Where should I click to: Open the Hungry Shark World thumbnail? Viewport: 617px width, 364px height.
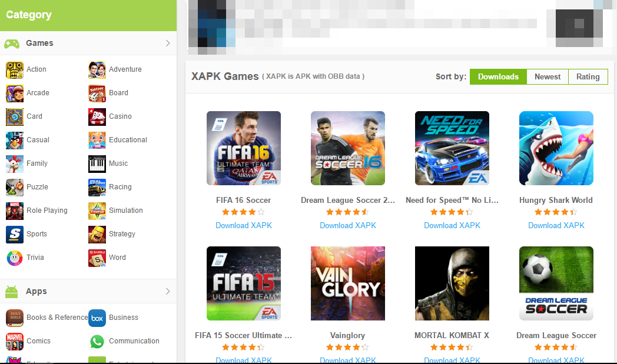point(556,148)
